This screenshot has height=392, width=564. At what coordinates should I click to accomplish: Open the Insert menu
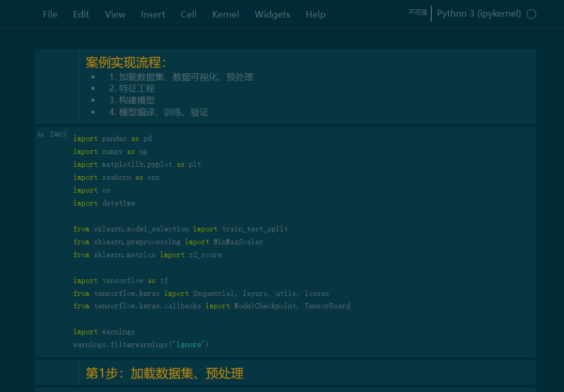[153, 14]
